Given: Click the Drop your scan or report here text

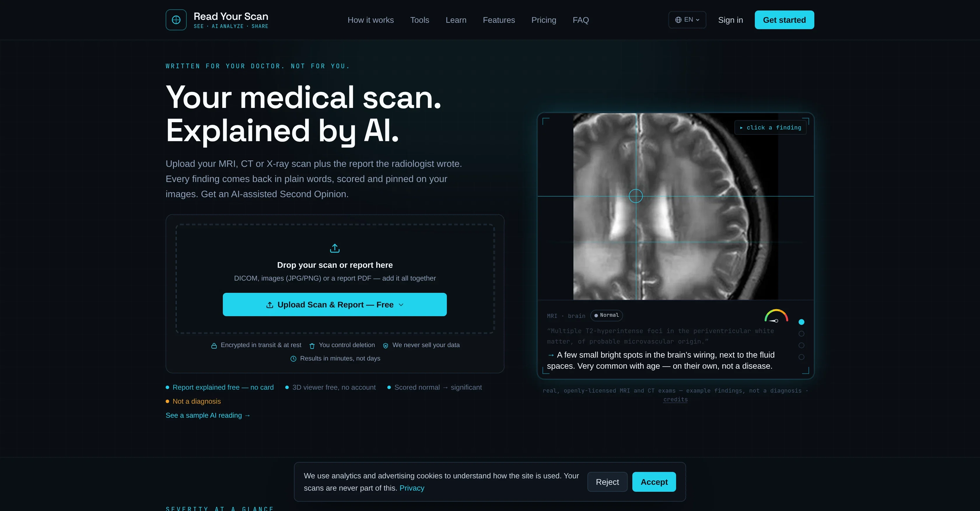Looking at the screenshot, I should coord(335,265).
